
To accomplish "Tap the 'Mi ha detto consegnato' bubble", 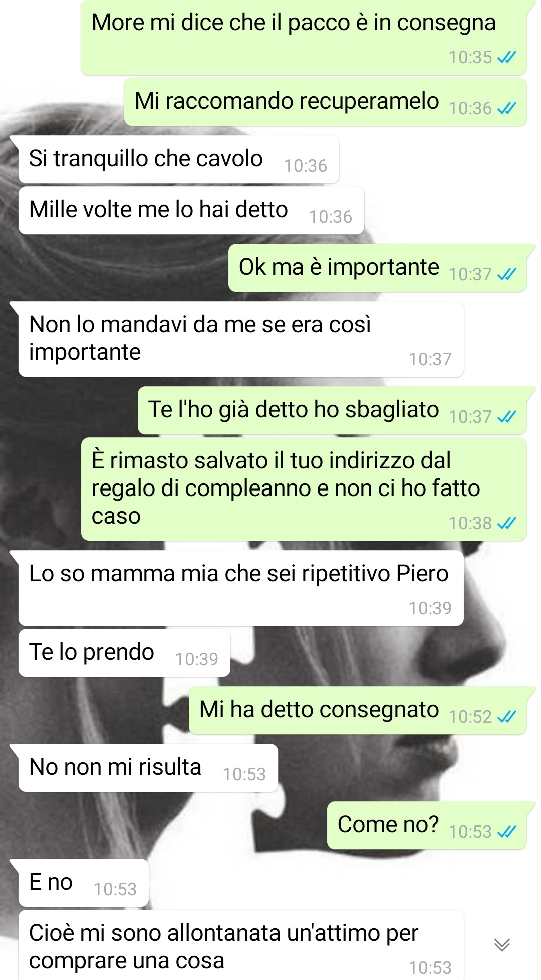I will 358,710.
